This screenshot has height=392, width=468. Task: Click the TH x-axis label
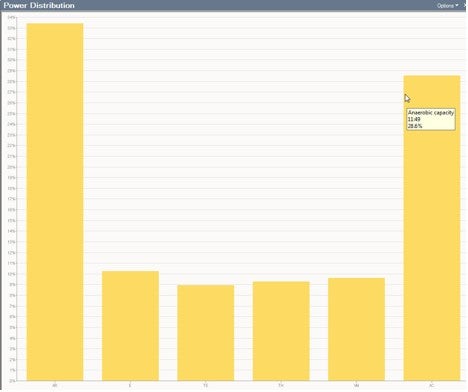tap(281, 385)
